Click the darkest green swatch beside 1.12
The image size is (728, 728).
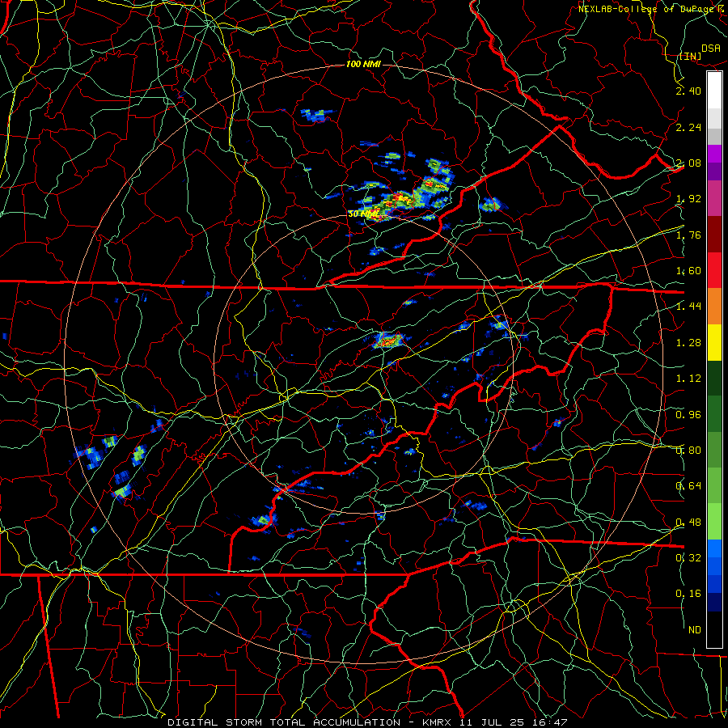click(x=714, y=378)
